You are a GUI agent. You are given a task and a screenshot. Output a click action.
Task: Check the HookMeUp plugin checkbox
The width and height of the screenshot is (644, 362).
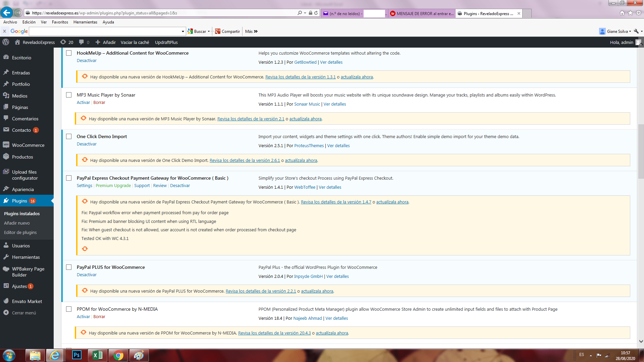[x=69, y=53]
